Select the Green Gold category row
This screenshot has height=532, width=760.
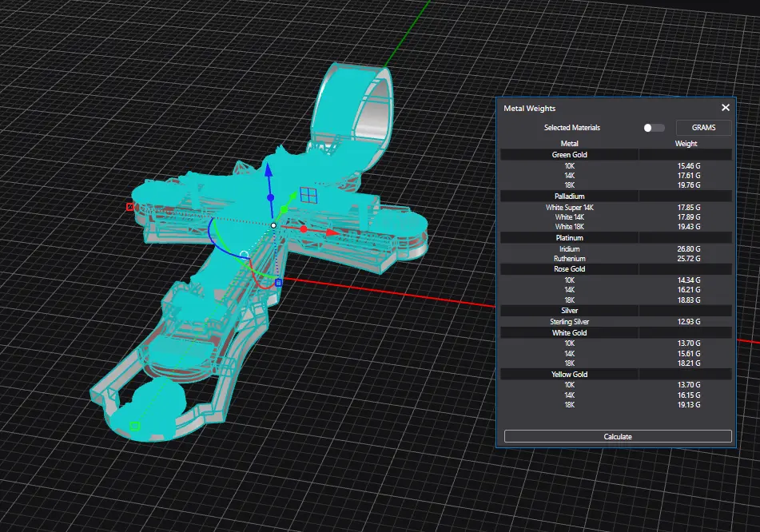[616, 154]
